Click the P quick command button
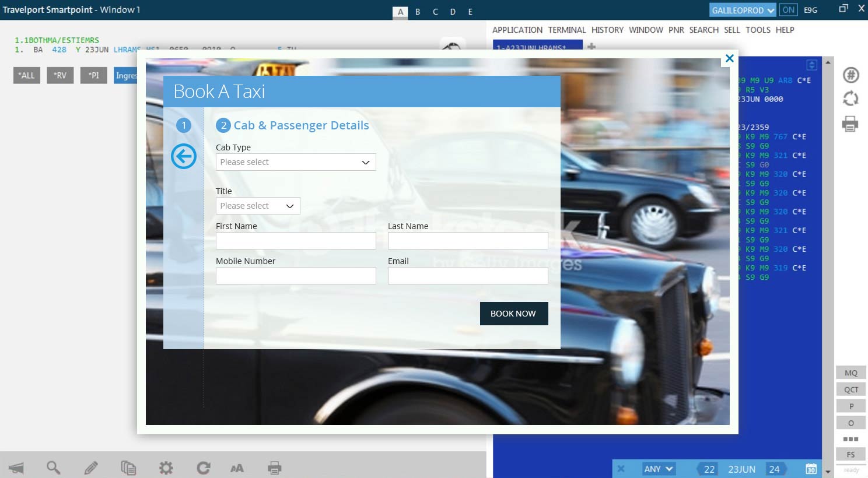Image resolution: width=868 pixels, height=478 pixels. coord(851,406)
